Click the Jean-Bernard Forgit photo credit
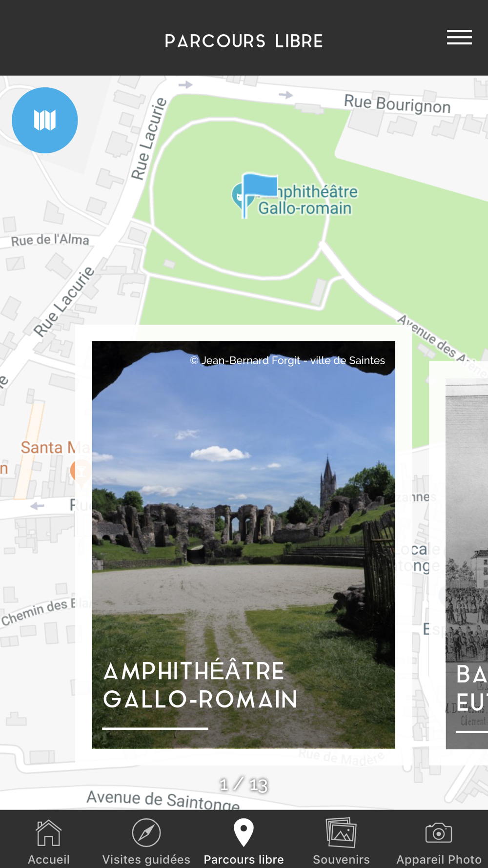This screenshot has height=868, width=488. pos(287,360)
